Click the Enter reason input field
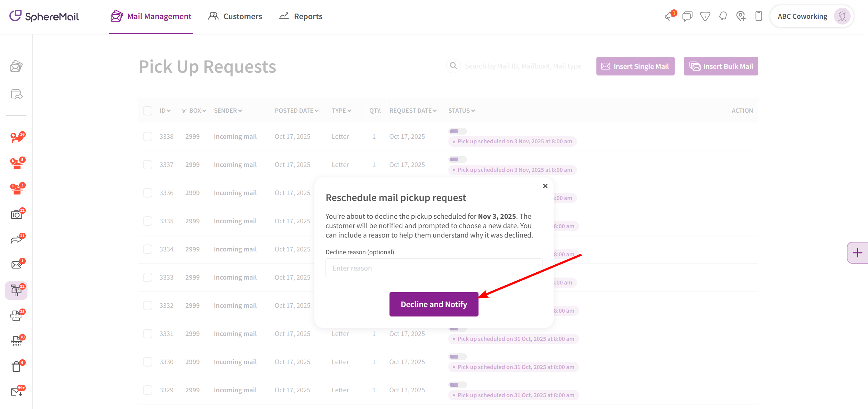868x409 pixels. click(x=434, y=268)
